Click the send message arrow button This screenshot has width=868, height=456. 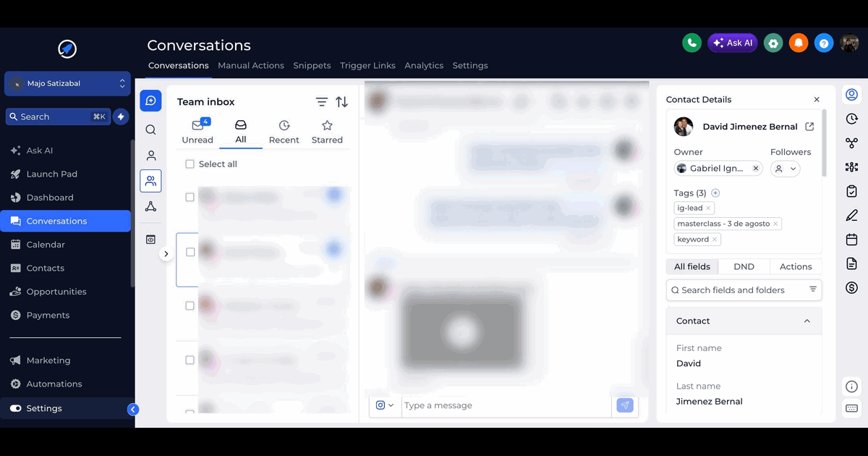pyautogui.click(x=625, y=405)
